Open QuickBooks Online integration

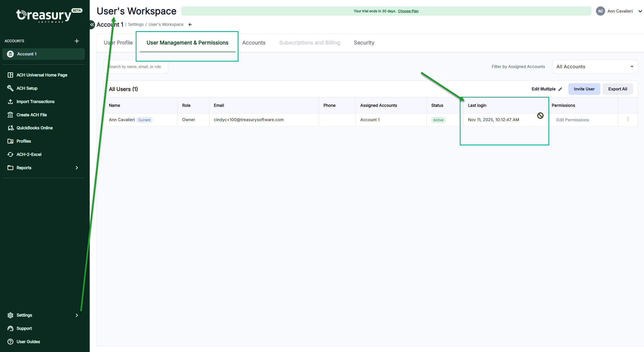click(x=34, y=128)
